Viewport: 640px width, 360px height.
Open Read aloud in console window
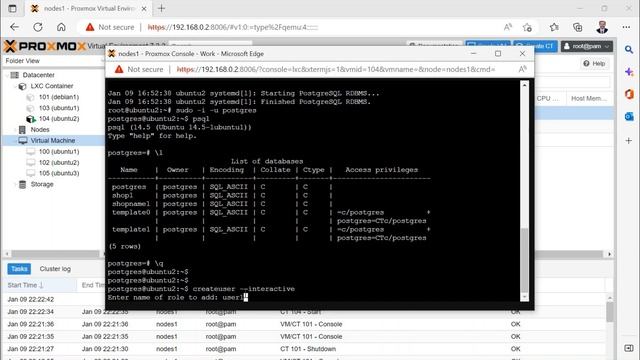pyautogui.click(x=522, y=69)
